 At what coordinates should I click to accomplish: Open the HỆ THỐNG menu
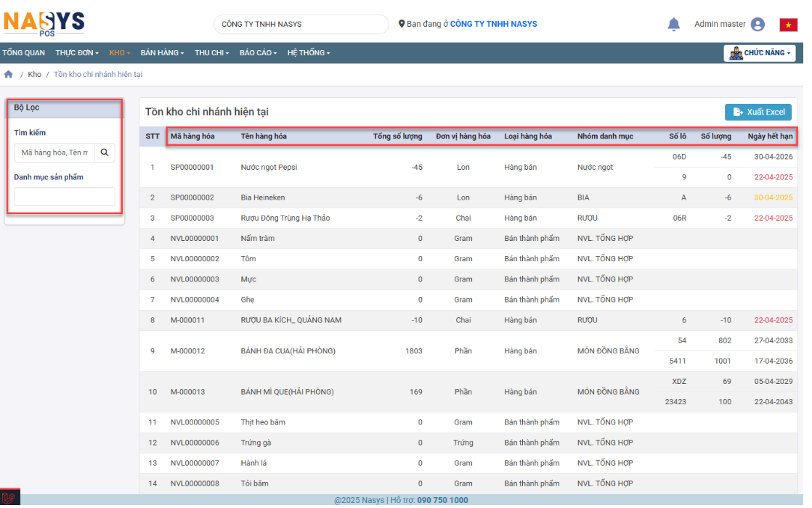coord(308,53)
